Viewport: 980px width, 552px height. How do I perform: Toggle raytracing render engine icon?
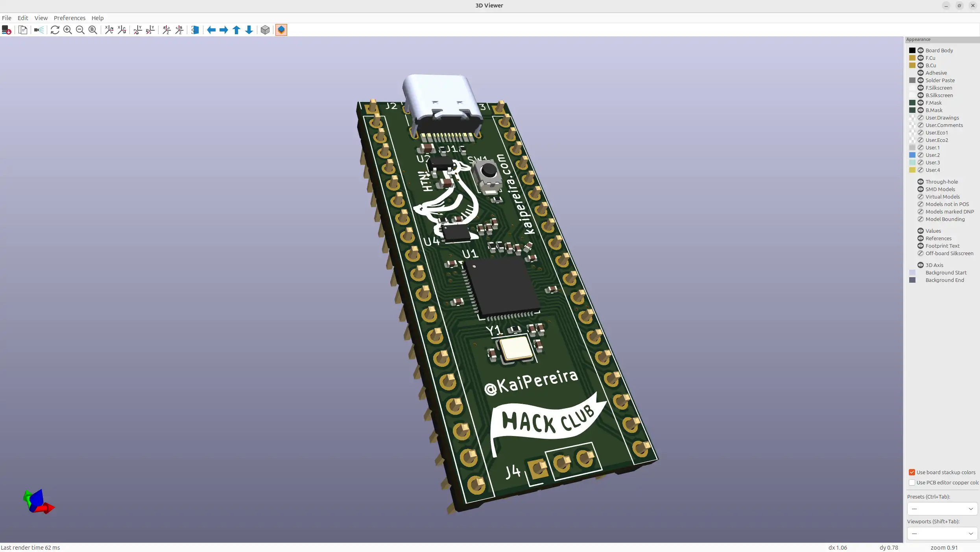(39, 30)
